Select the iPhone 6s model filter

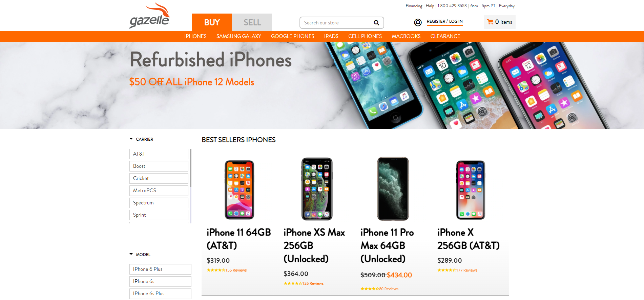click(x=160, y=281)
